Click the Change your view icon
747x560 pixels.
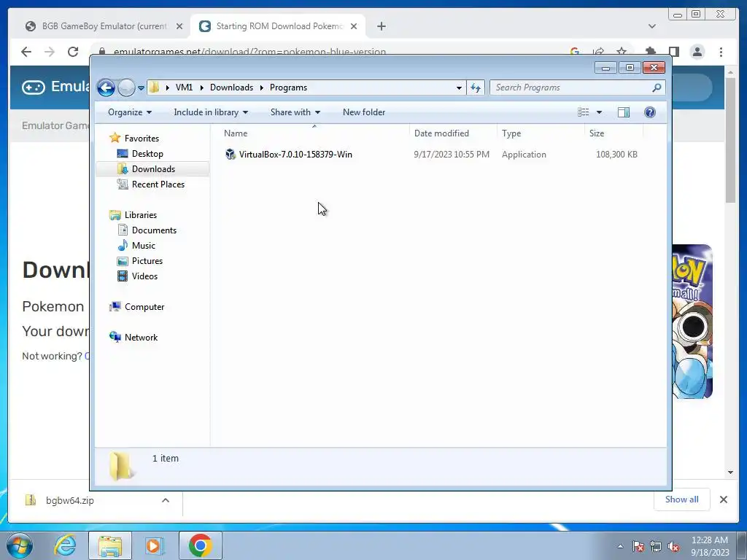(x=583, y=112)
